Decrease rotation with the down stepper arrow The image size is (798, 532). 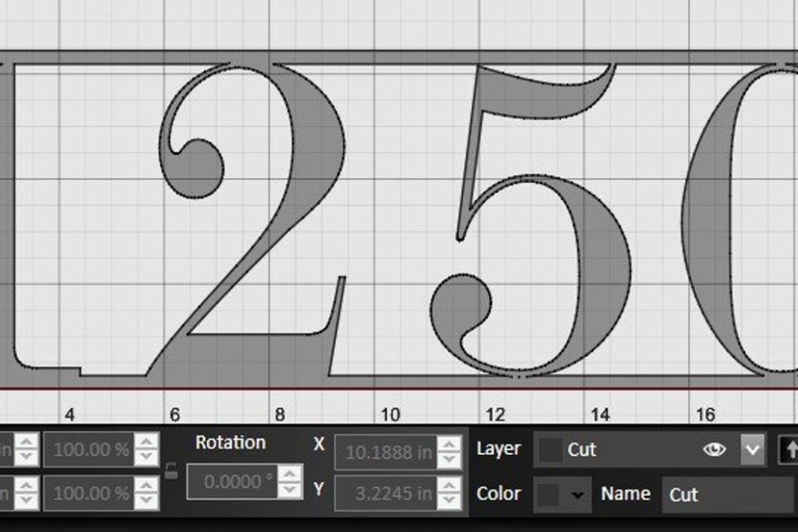click(290, 490)
